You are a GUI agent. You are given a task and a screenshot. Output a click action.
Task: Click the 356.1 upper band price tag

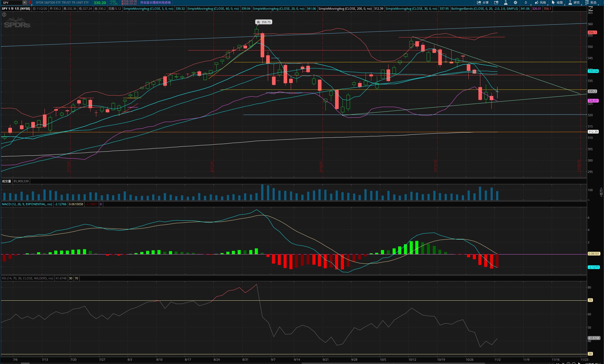592,32
